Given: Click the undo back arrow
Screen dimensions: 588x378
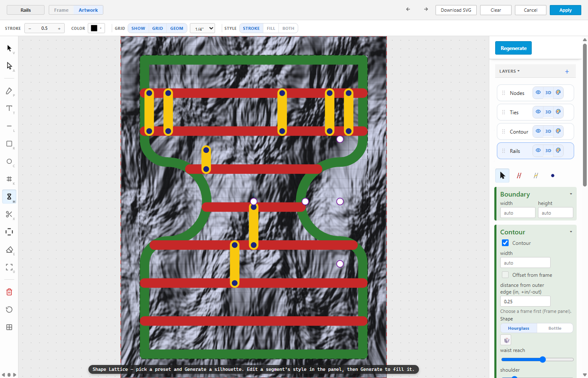Looking at the screenshot, I should (x=408, y=9).
